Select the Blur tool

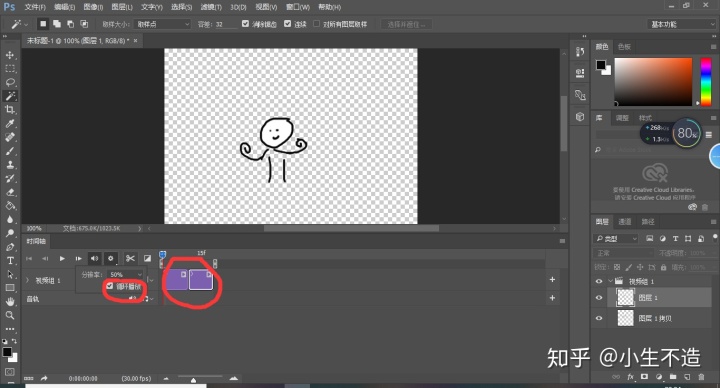coord(10,219)
